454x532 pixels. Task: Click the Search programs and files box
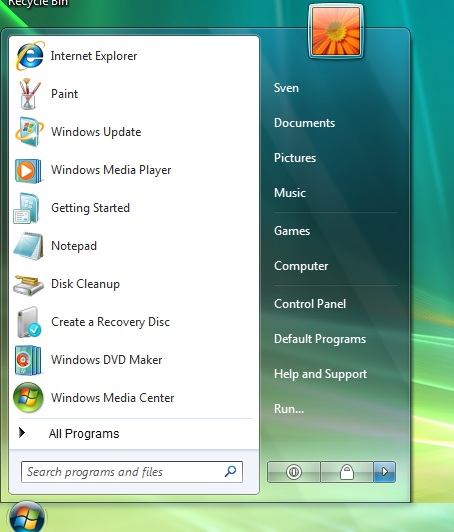tap(132, 472)
